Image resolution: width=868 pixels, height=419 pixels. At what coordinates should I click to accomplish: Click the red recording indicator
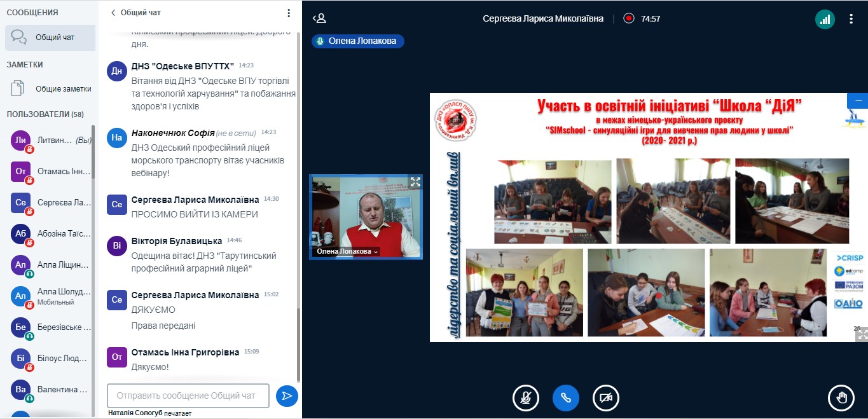click(629, 18)
